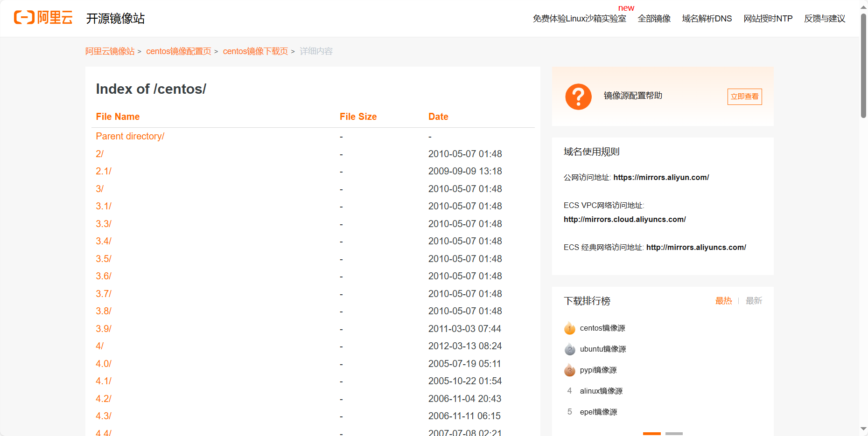The image size is (868, 436).
Task: Click the orange question mark help icon
Action: 578,97
